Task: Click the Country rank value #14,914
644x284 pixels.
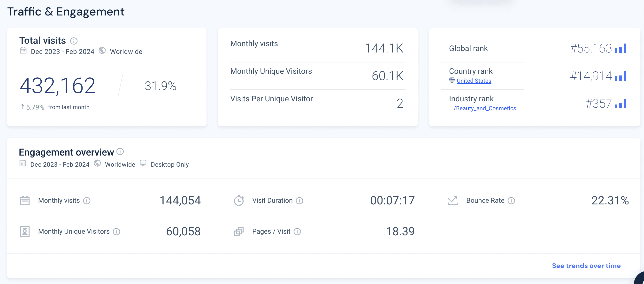Action: 591,76
